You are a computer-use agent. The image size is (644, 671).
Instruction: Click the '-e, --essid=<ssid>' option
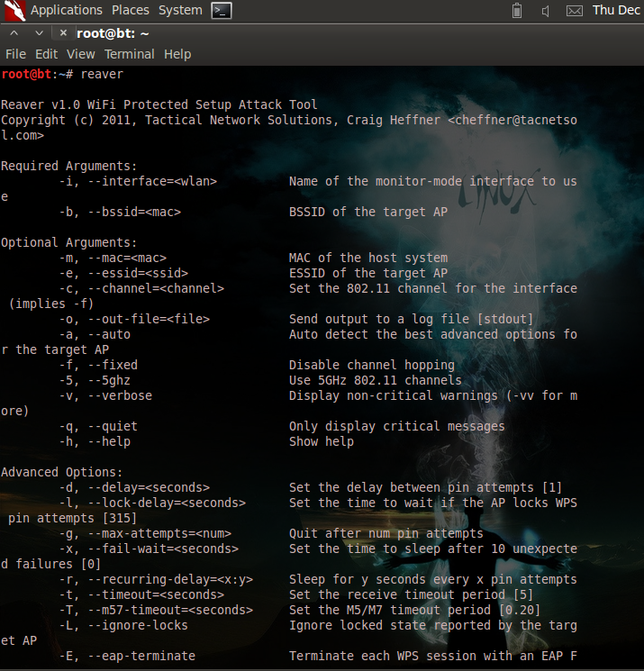point(123,273)
